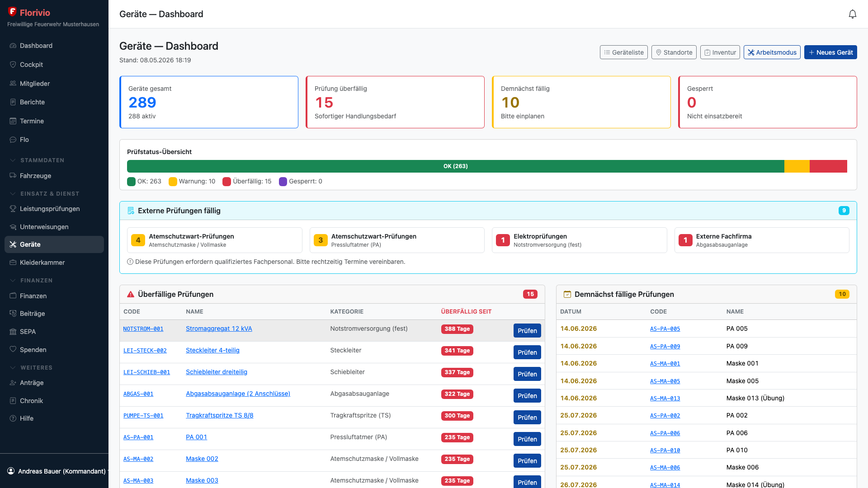Click the Chronik icon in sidebar
868x488 pixels.
(x=13, y=401)
